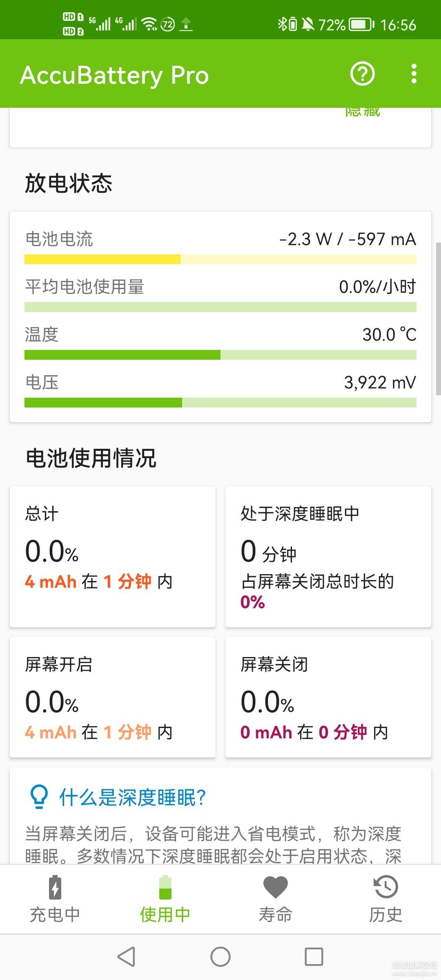Tap the lightbulb tip icon
441x980 pixels.
(39, 797)
